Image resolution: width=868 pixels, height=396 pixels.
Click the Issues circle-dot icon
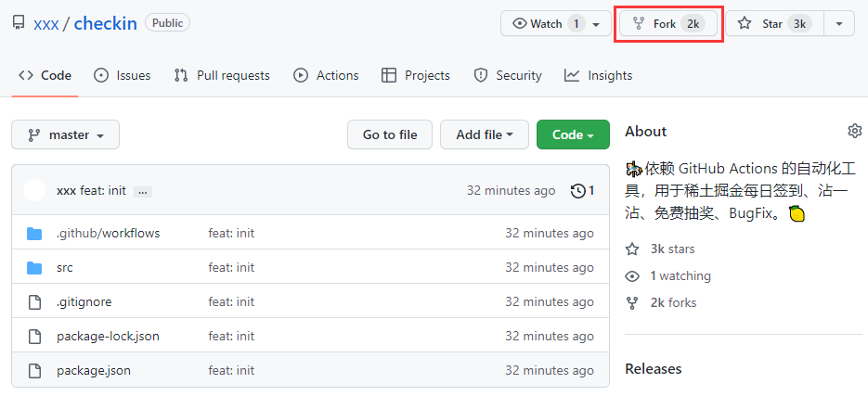coord(101,75)
